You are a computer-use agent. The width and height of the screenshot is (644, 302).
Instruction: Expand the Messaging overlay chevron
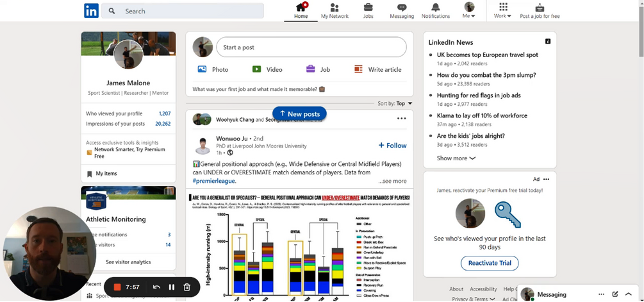click(x=628, y=294)
